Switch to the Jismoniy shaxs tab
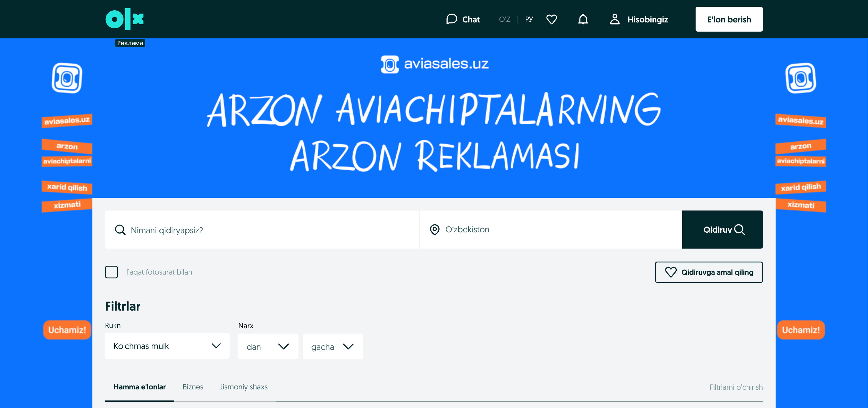 [244, 387]
